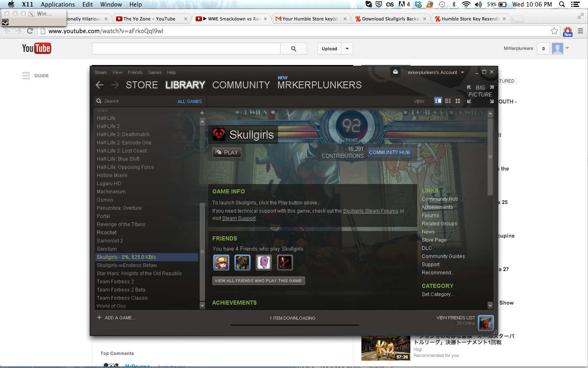The width and height of the screenshot is (588, 368).
Task: Open the ALL GAMES filter dropdown
Action: coord(189,101)
